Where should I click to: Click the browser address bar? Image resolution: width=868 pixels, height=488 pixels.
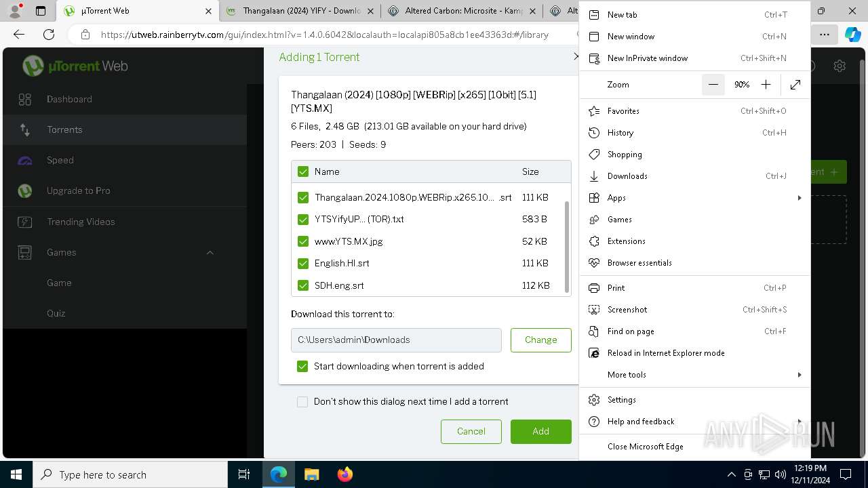click(325, 35)
